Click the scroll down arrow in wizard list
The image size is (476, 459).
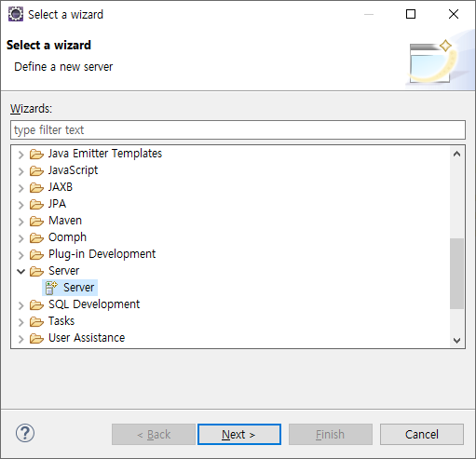456,341
